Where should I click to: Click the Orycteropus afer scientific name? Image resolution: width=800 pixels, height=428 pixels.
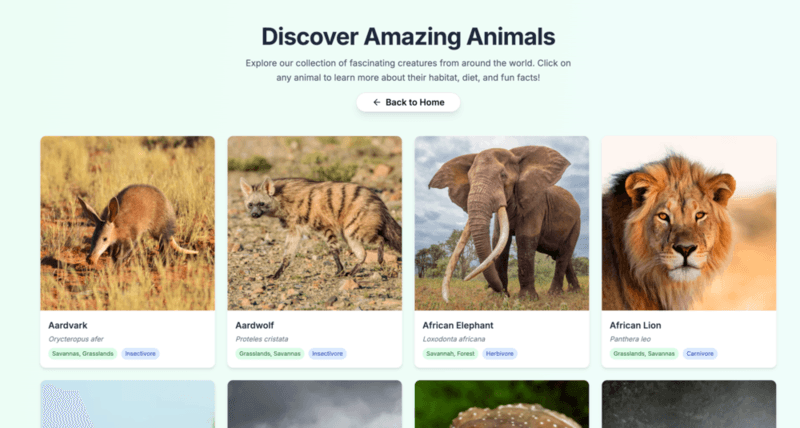point(75,339)
